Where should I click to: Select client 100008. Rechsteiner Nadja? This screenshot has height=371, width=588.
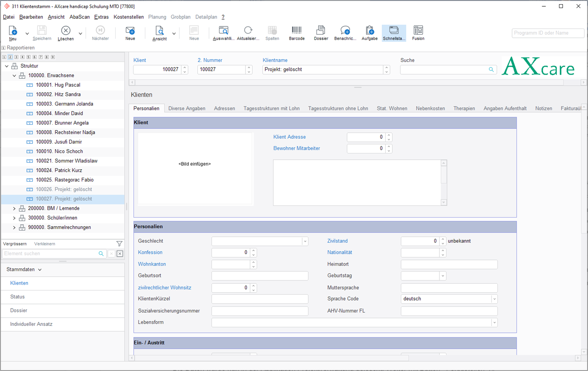(65, 132)
